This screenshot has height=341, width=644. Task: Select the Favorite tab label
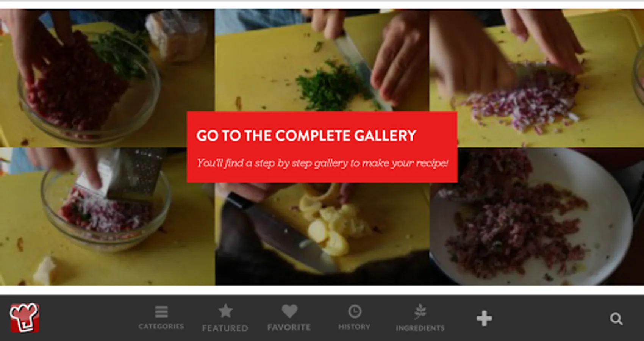click(x=289, y=327)
